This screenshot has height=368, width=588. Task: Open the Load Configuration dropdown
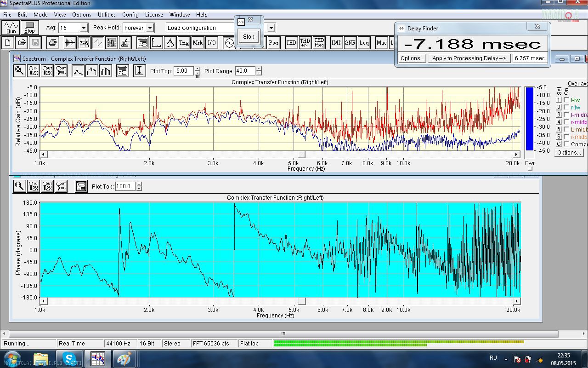pyautogui.click(x=271, y=28)
